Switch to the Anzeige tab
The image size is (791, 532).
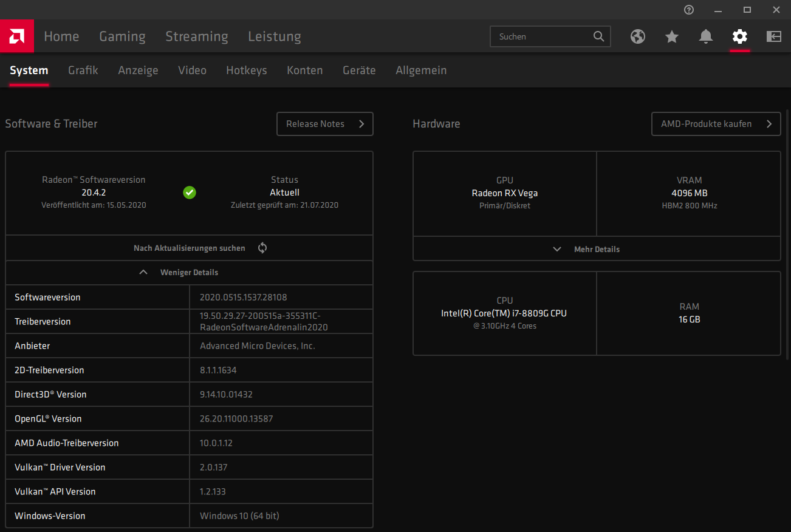tap(139, 70)
